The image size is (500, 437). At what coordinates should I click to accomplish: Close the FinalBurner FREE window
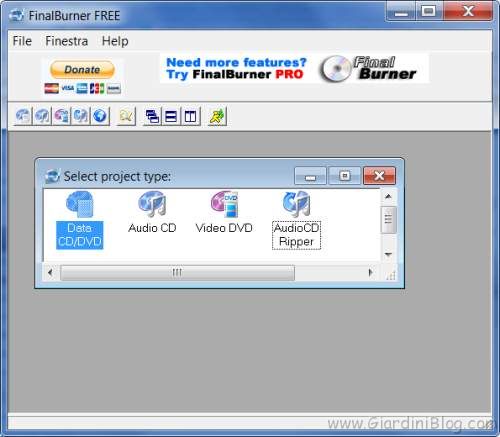(468, 12)
